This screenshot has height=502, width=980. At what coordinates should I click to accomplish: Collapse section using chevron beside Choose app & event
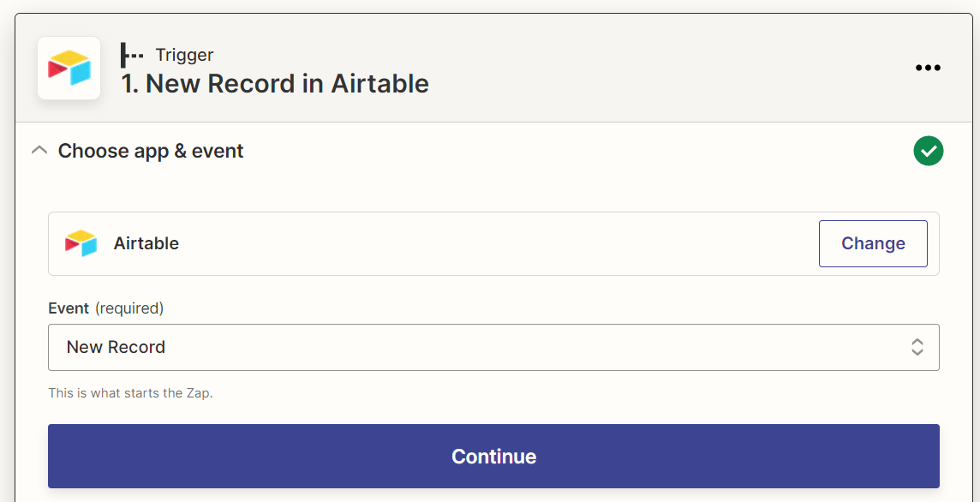39,151
